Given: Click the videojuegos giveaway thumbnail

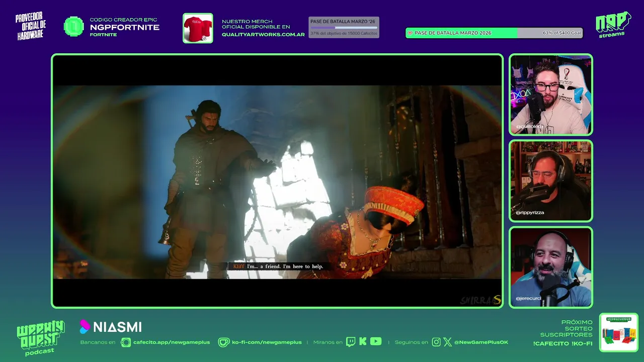Looking at the screenshot, I should 619,333.
